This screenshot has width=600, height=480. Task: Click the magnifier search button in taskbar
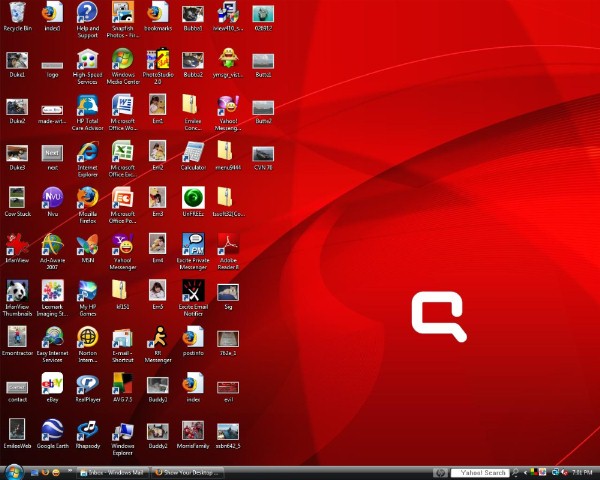[x=515, y=473]
